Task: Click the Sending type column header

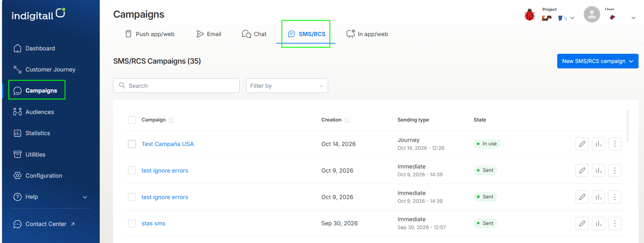Action: (x=413, y=120)
